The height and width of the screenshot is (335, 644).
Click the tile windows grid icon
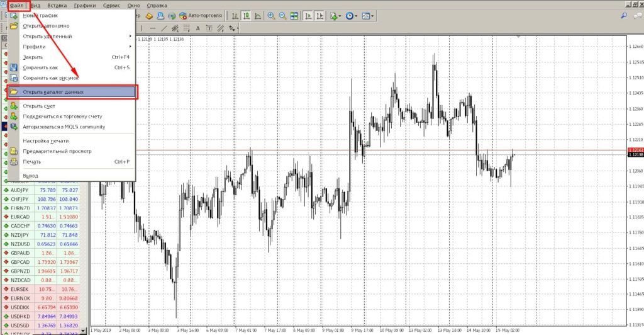click(294, 16)
